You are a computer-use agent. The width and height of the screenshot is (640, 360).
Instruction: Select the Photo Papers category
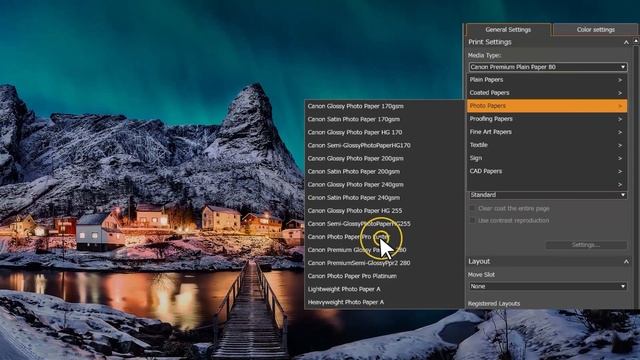point(547,106)
